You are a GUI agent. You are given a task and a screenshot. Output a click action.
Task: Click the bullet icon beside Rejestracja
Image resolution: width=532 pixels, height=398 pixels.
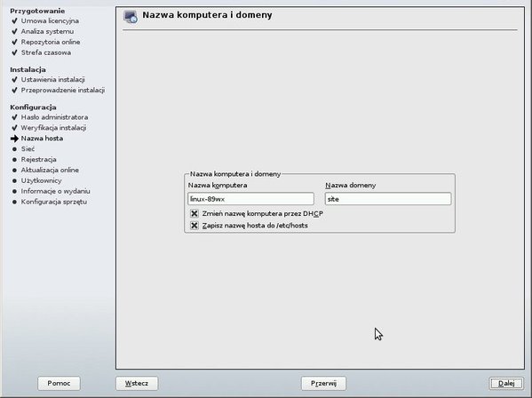14,160
